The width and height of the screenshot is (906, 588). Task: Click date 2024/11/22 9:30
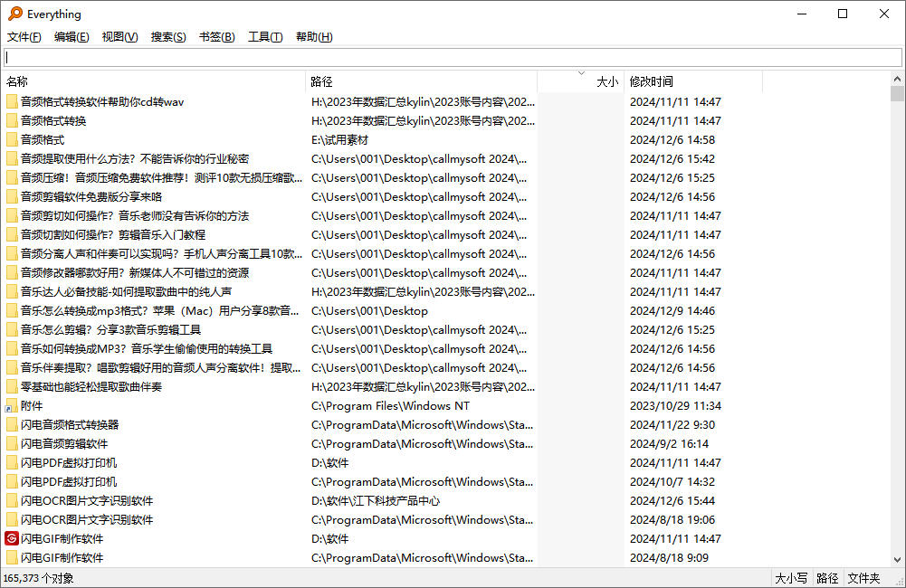coord(672,425)
